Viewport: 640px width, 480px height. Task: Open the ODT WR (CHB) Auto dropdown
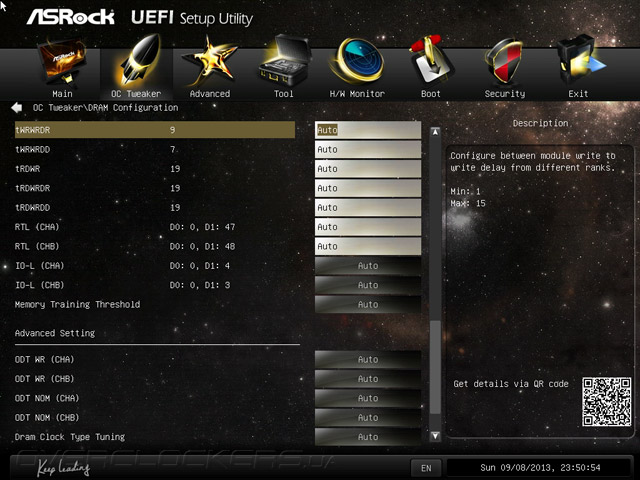click(368, 379)
